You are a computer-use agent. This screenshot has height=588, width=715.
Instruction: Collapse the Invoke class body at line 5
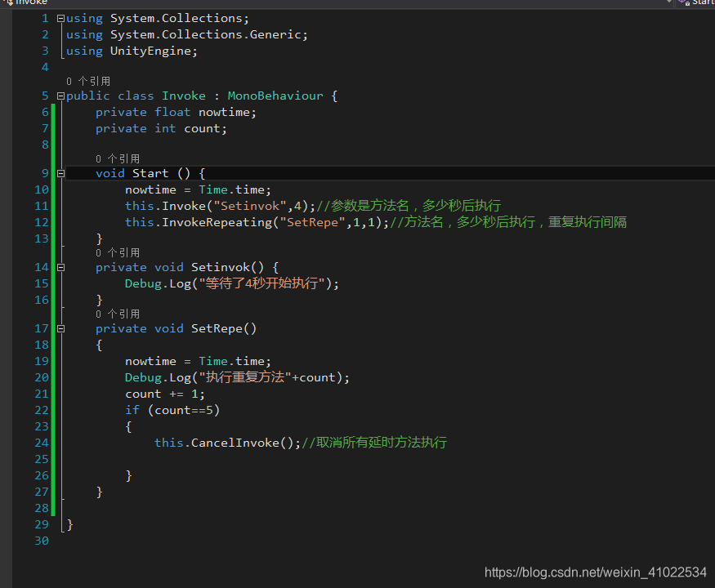[x=60, y=96]
